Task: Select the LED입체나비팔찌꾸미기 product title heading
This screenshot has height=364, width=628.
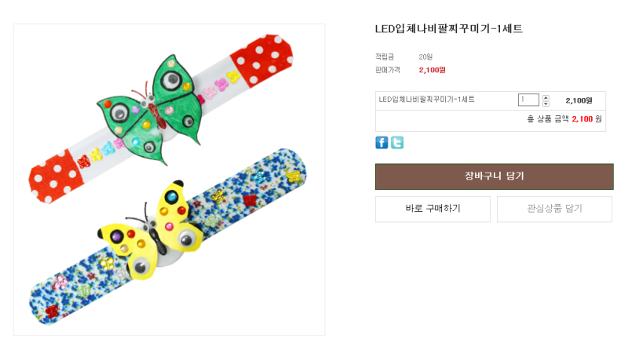Action: [448, 29]
